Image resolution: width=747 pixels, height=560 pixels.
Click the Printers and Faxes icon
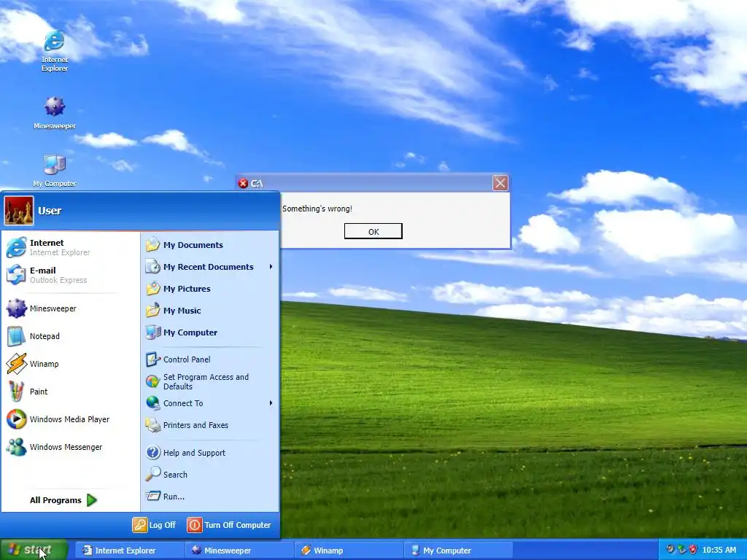click(x=152, y=425)
